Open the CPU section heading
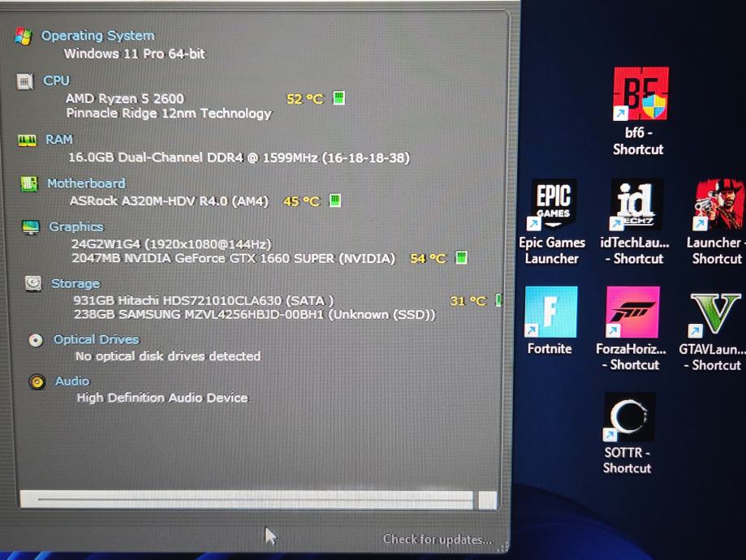The height and width of the screenshot is (560, 746). click(56, 80)
